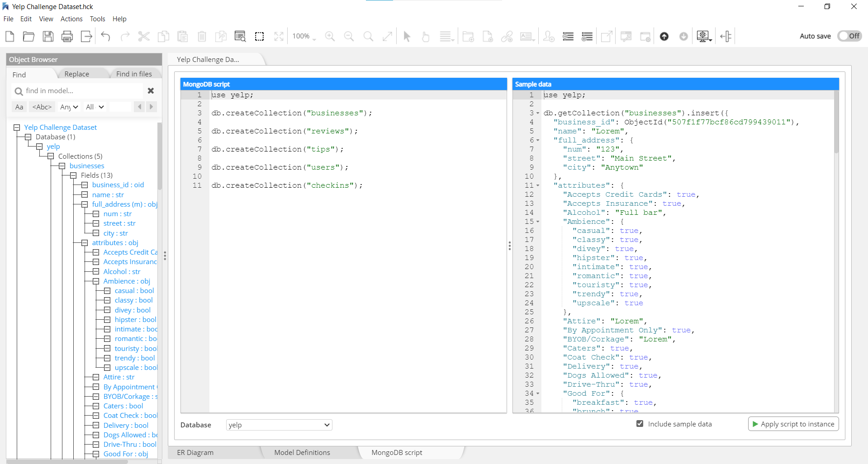Collapse the full_address (m) tree node

85,204
